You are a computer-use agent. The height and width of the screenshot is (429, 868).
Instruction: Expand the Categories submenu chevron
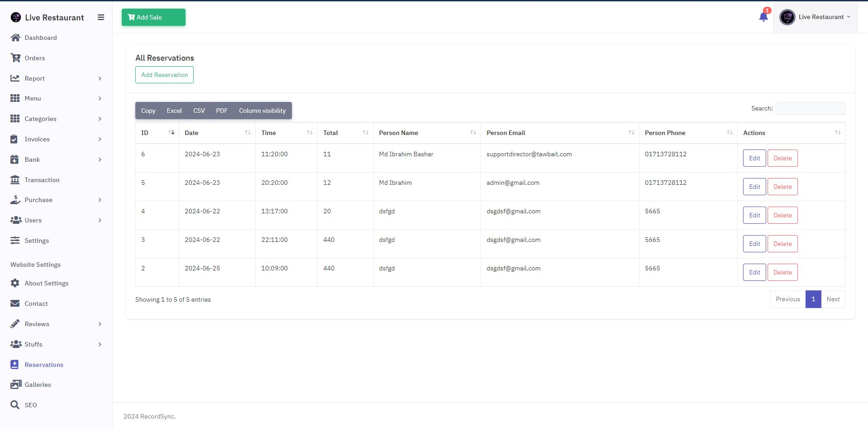[100, 119]
